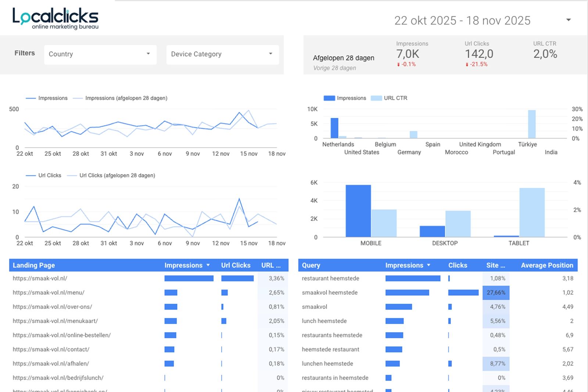This screenshot has width=588, height=392.
Task: Click the Netherlands impressions bar
Action: tap(334, 128)
